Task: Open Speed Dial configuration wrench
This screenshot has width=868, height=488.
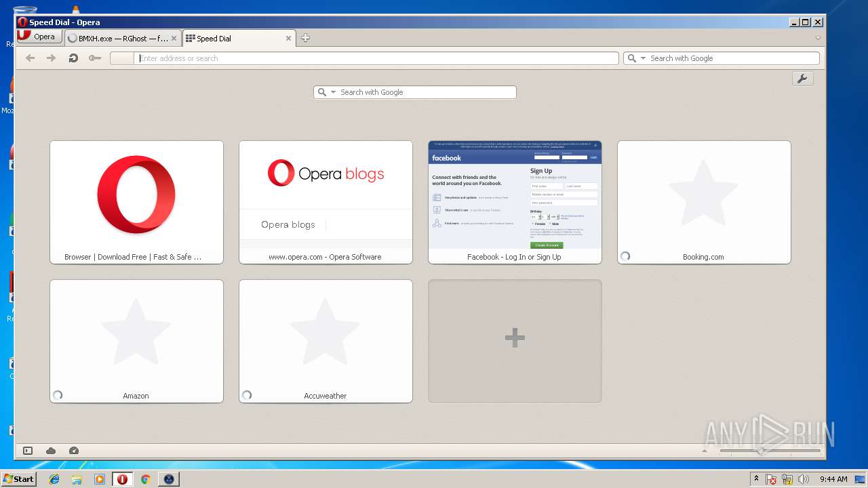Action: 802,79
